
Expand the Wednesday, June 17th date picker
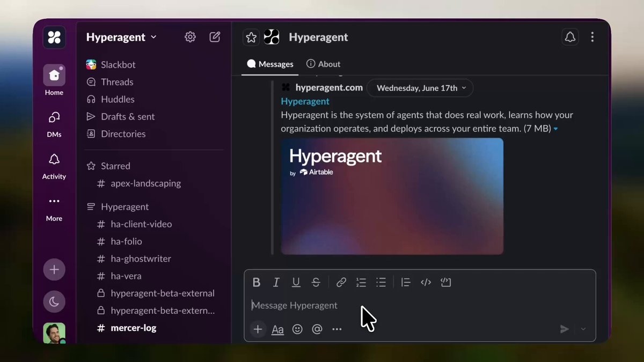[x=420, y=88]
